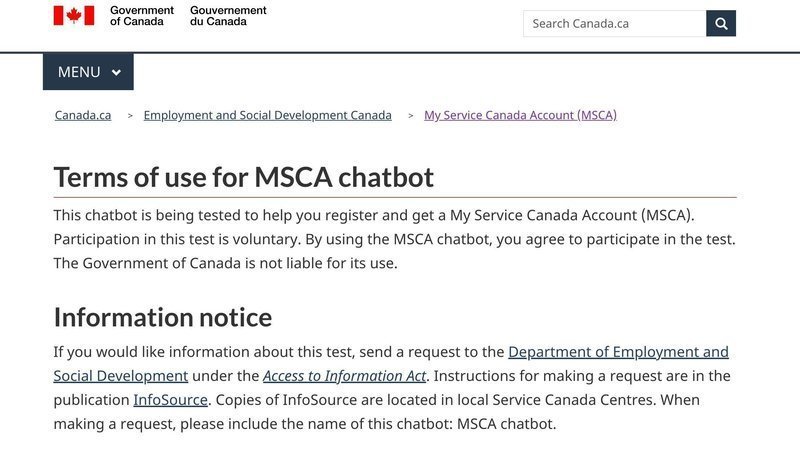Expand the MENU dropdown chevron
This screenshot has width=800, height=450.
pyautogui.click(x=116, y=72)
